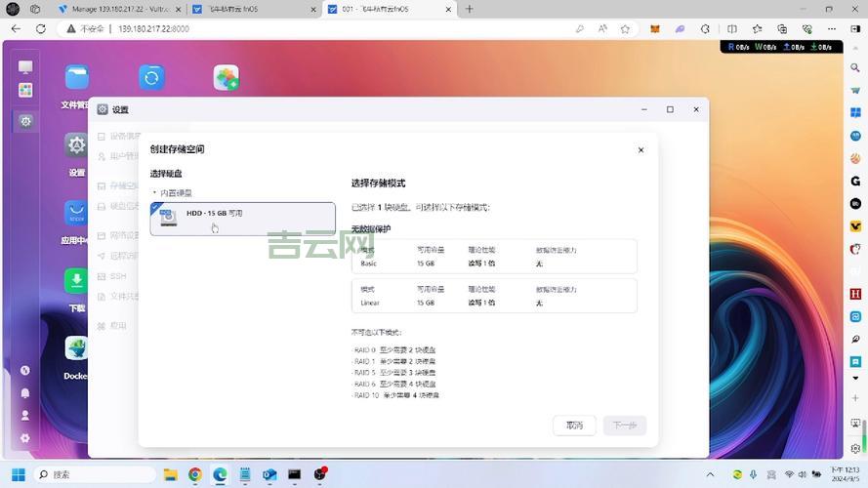Viewport: 868px width, 488px height.
Task: Select the HDD - 15 GB disk
Action: [x=242, y=219]
